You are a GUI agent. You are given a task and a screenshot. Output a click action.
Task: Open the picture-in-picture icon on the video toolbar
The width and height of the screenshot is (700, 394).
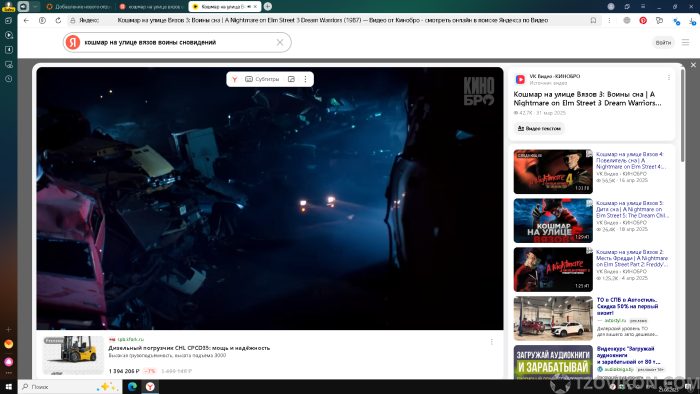point(291,79)
